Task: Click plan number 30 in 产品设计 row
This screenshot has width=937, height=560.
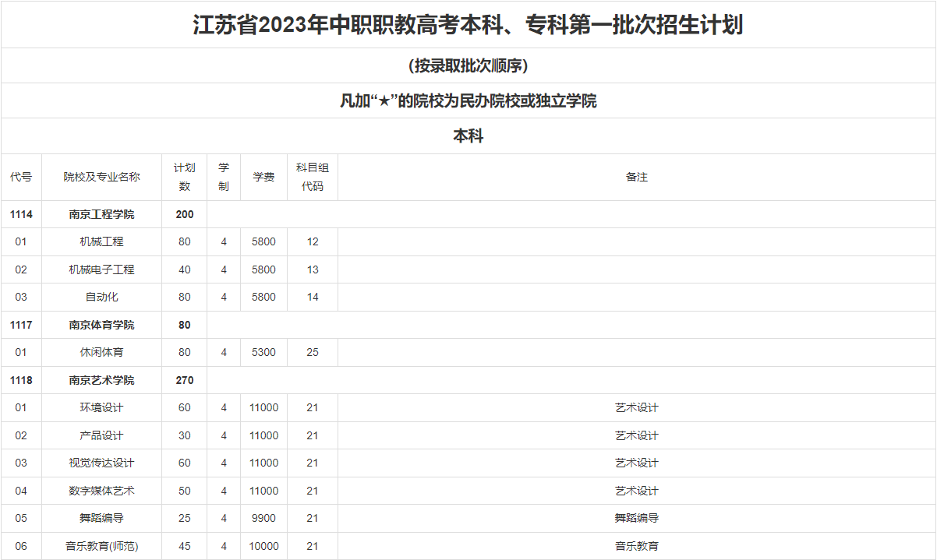Action: pos(184,435)
